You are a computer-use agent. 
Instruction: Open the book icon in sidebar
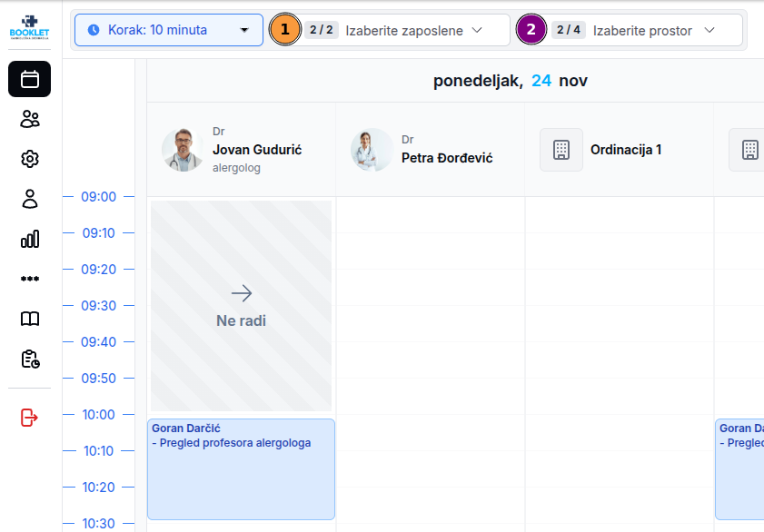[30, 319]
